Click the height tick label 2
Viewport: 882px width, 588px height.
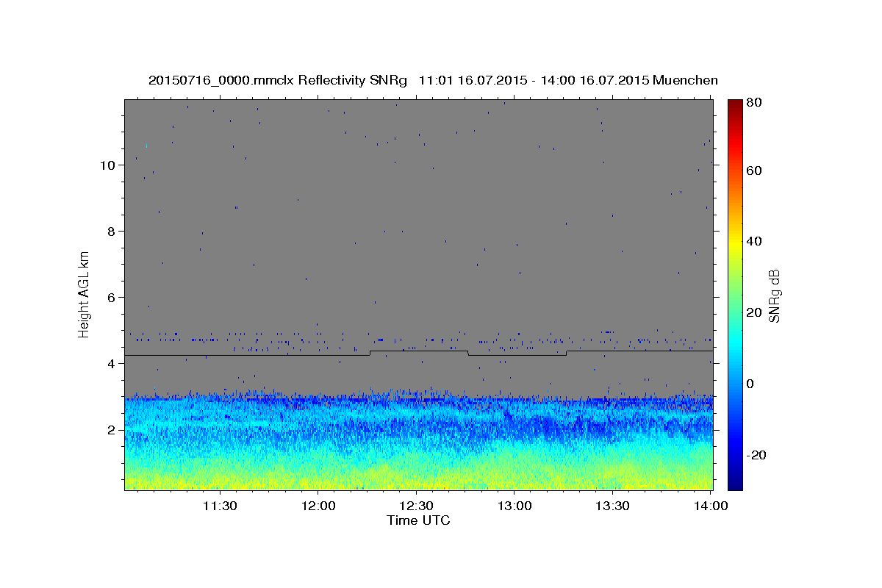[112, 430]
